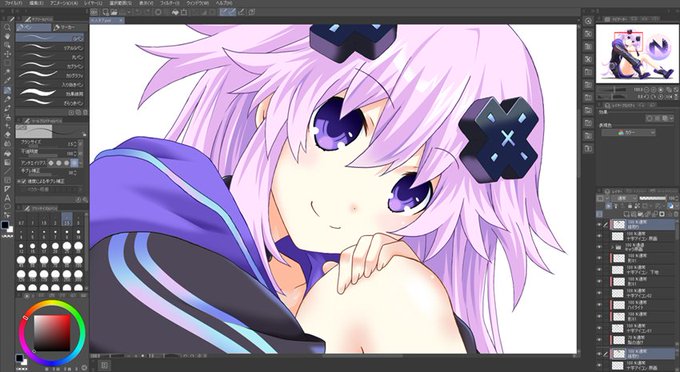
Task: Click Clip to layer below icon in layer palette
Action: pos(608,206)
